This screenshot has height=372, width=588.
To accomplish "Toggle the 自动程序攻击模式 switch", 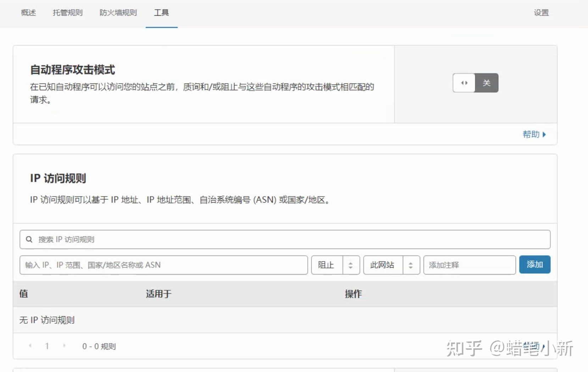I will click(x=475, y=83).
